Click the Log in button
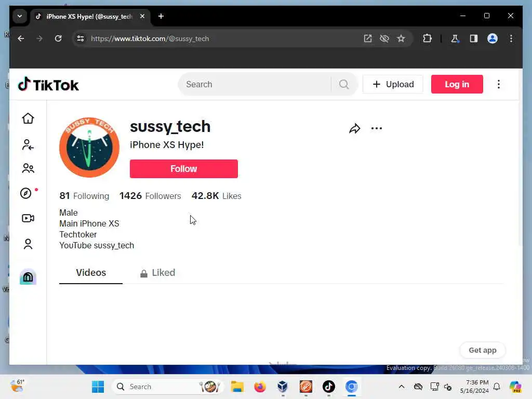532x399 pixels. click(457, 84)
